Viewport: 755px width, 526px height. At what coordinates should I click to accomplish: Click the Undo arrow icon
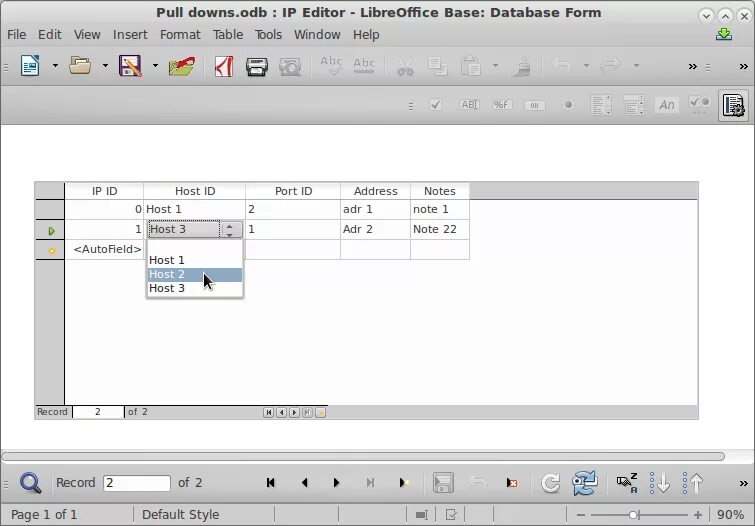point(562,65)
